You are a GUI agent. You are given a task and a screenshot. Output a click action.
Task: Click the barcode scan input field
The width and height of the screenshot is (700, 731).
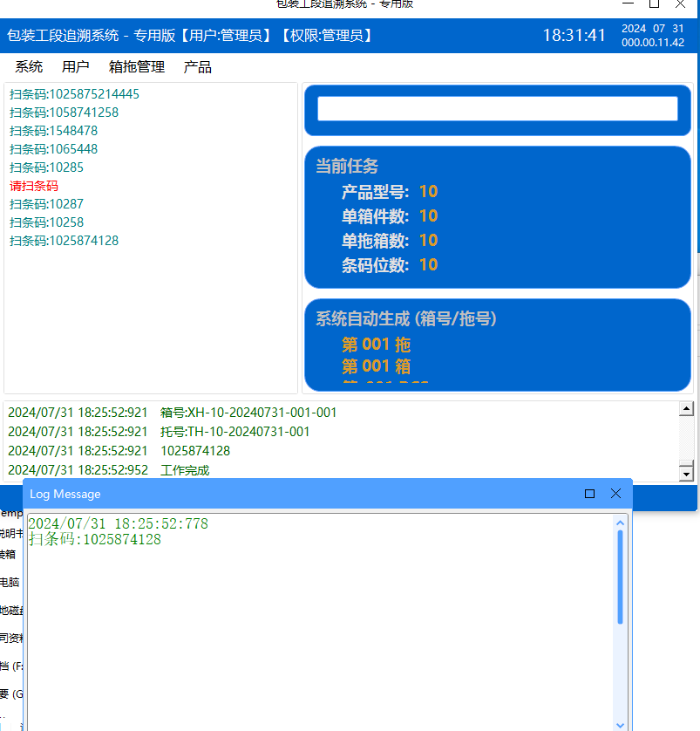click(497, 109)
